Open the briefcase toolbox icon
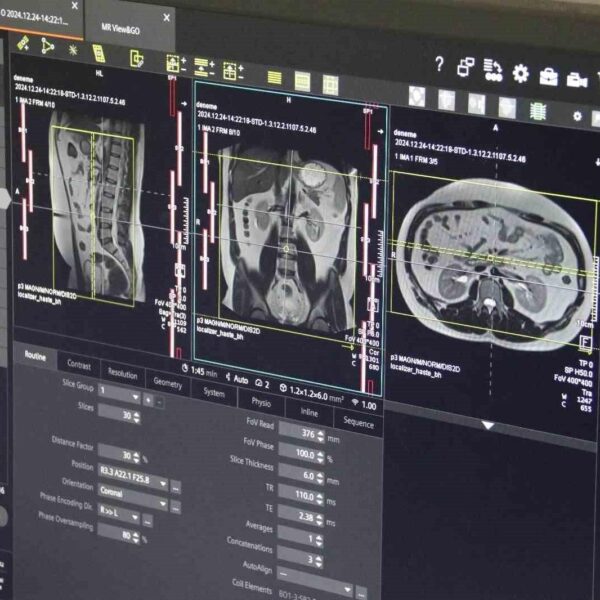The image size is (600, 600). pos(548,77)
